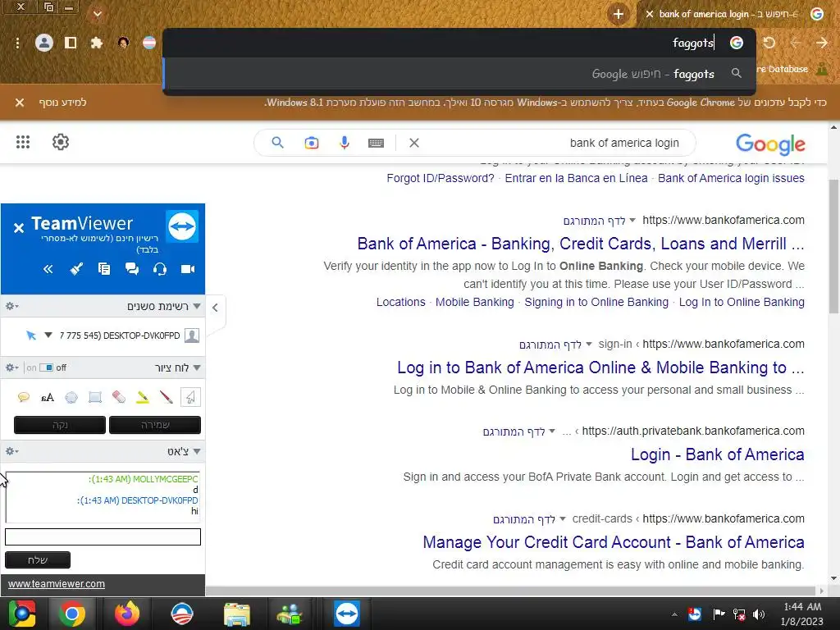This screenshot has width=840, height=630.
Task: Click Mobile Banking sitelink
Action: tap(475, 302)
